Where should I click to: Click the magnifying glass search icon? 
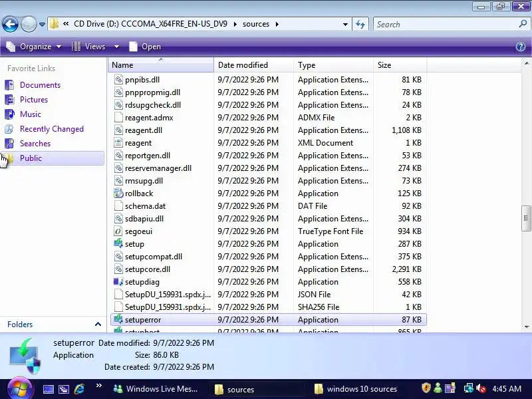coord(523,24)
